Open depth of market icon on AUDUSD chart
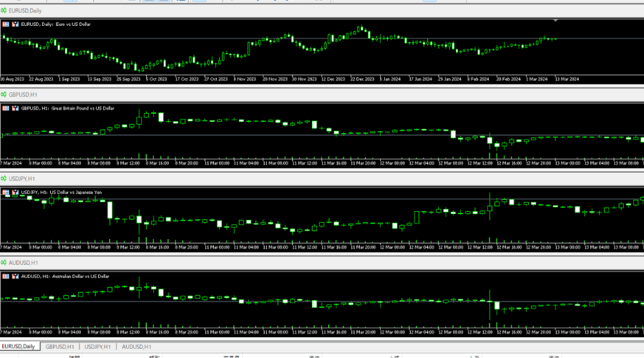 pyautogui.click(x=15, y=276)
